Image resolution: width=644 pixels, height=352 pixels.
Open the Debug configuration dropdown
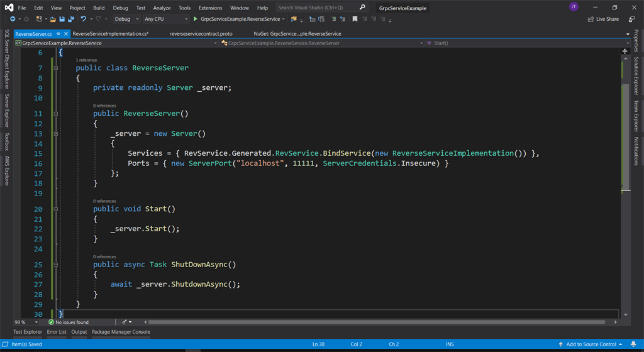coord(126,19)
